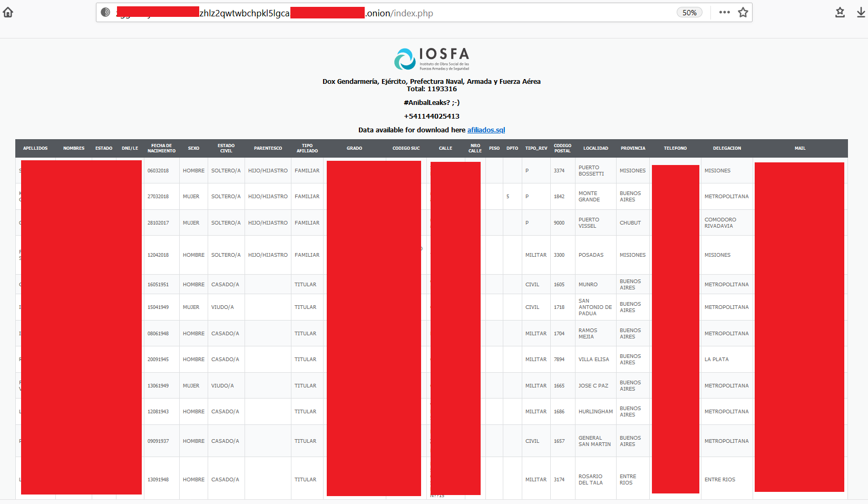Select the DNI/LE column header

pos(130,148)
